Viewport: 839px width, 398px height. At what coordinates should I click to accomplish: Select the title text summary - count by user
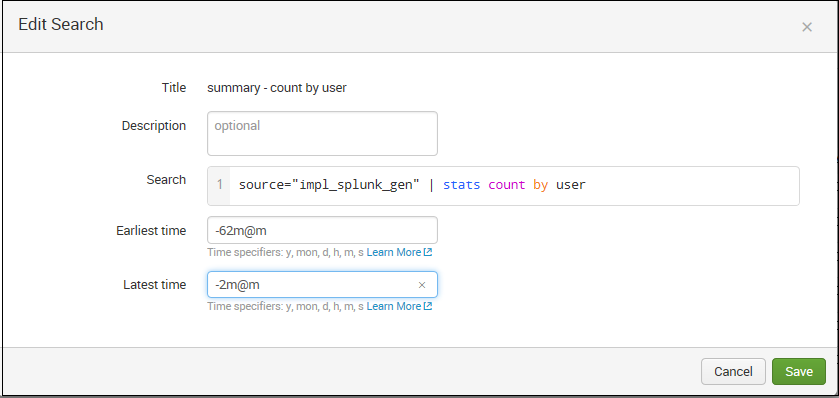coord(277,88)
